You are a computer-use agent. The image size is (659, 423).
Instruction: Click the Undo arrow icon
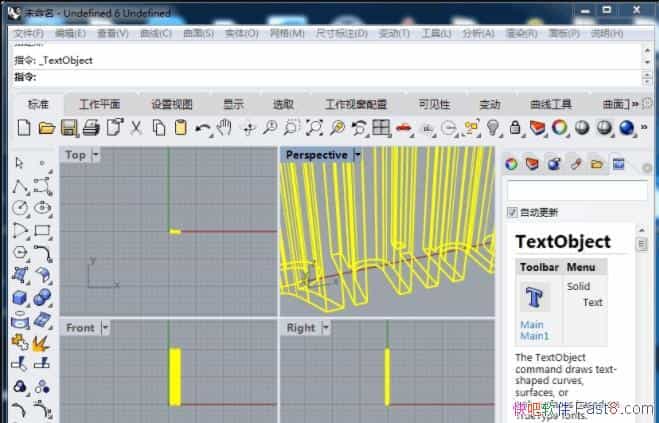coord(203,128)
